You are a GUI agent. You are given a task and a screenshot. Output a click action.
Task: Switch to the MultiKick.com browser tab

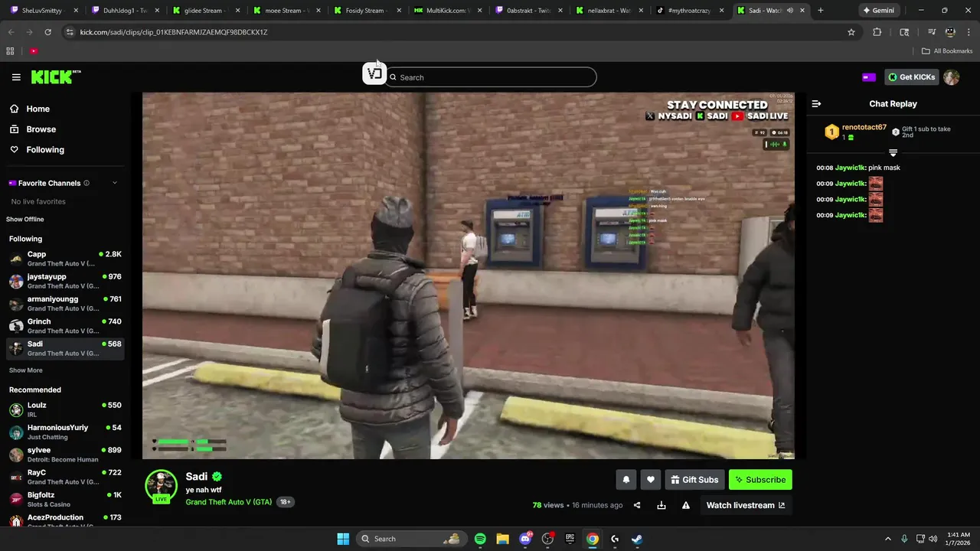447,11
